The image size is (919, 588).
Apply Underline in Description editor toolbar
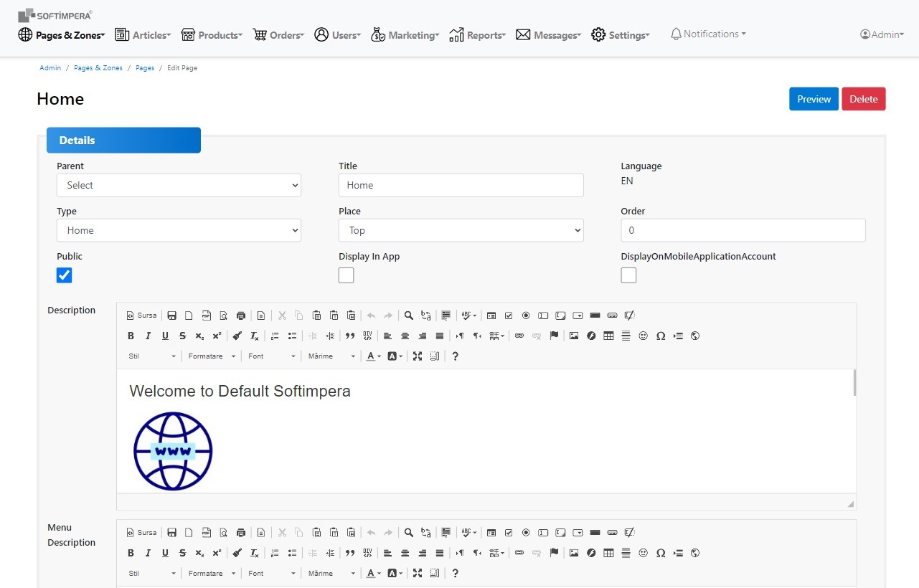tap(165, 336)
